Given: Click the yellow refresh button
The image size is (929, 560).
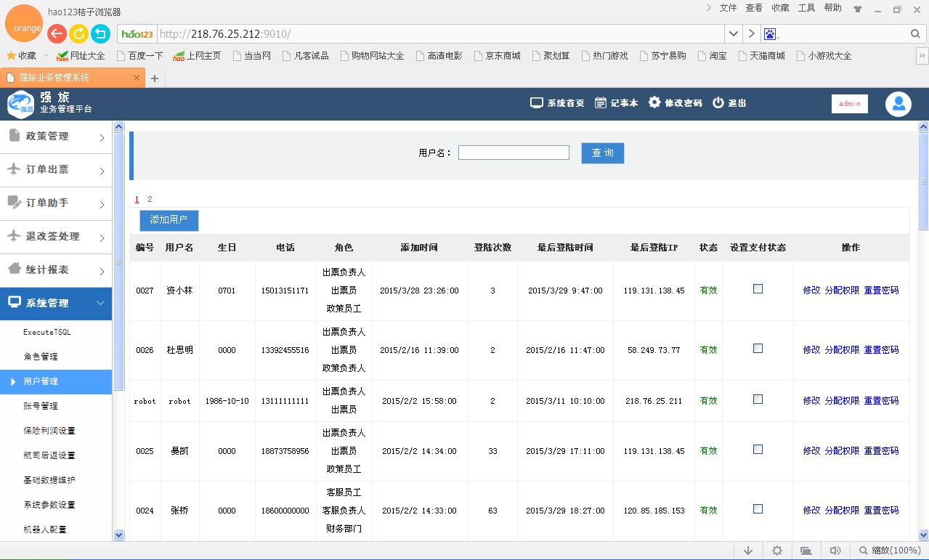Looking at the screenshot, I should tap(78, 33).
